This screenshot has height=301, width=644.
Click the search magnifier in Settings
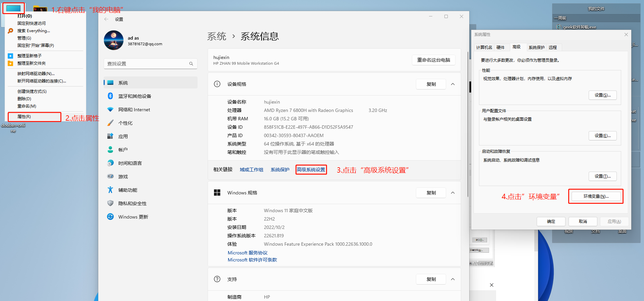pyautogui.click(x=191, y=64)
